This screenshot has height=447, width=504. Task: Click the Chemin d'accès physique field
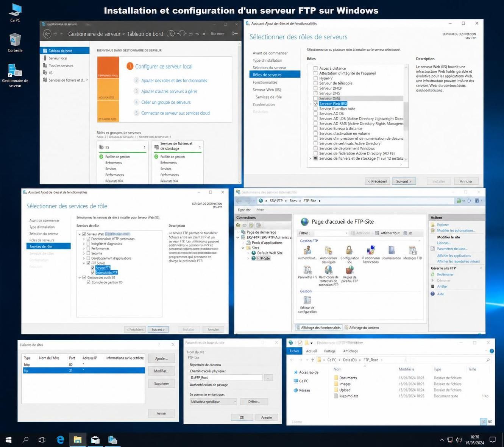[x=226, y=377]
